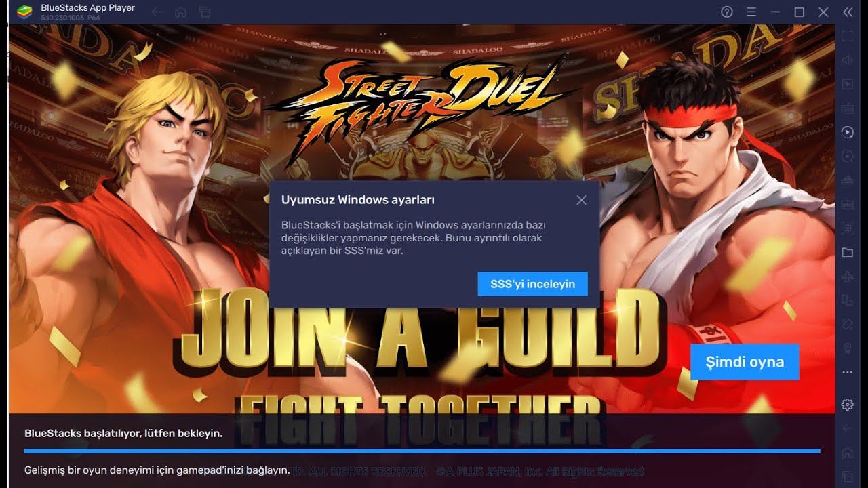Open the game controls keyboard icon in the sidebar
The image size is (868, 488).
pyautogui.click(x=847, y=108)
